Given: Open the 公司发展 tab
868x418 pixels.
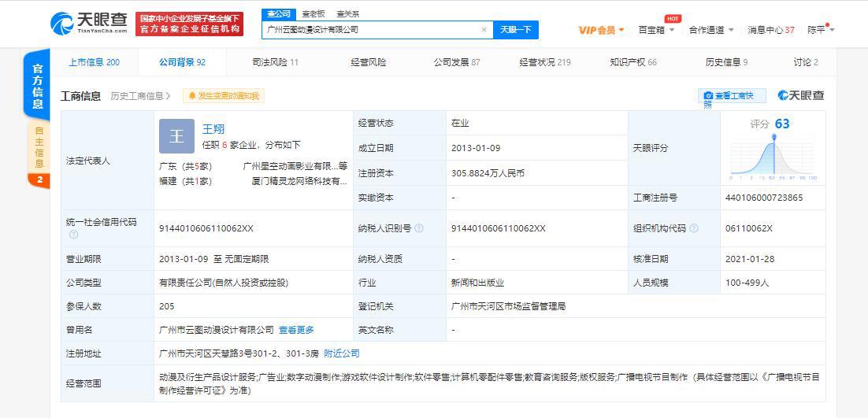Looking at the screenshot, I should [x=457, y=62].
